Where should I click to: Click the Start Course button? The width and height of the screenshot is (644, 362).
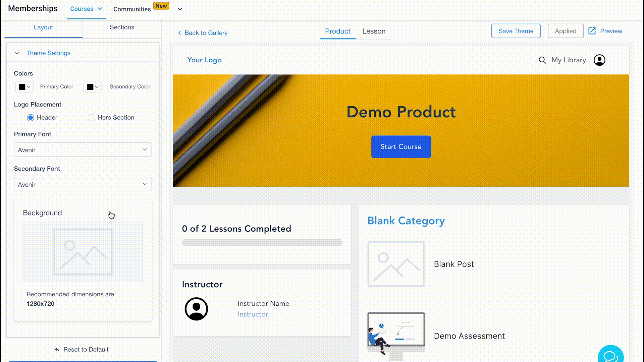(x=401, y=147)
